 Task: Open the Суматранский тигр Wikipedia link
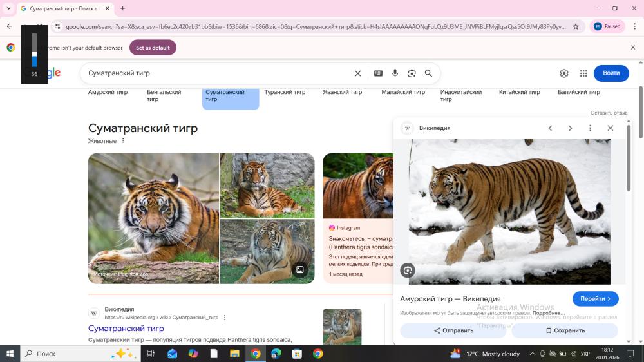point(126,329)
